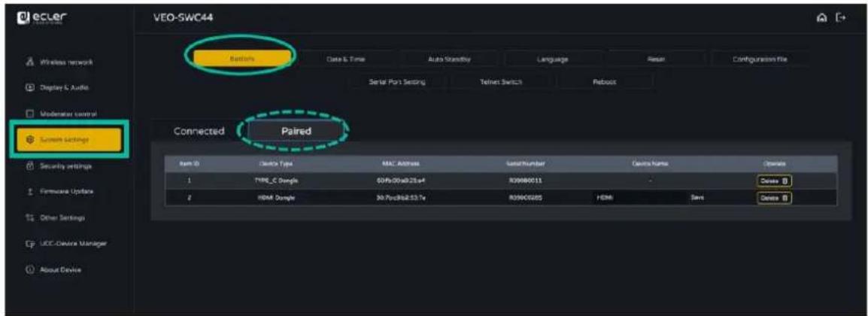Viewport: 868px width, 316px height.
Task: Select System settings in sidebar
Action: [x=68, y=139]
